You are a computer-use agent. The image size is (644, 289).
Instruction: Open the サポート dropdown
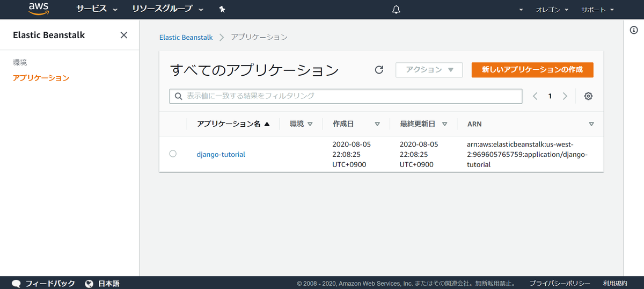pos(597,10)
